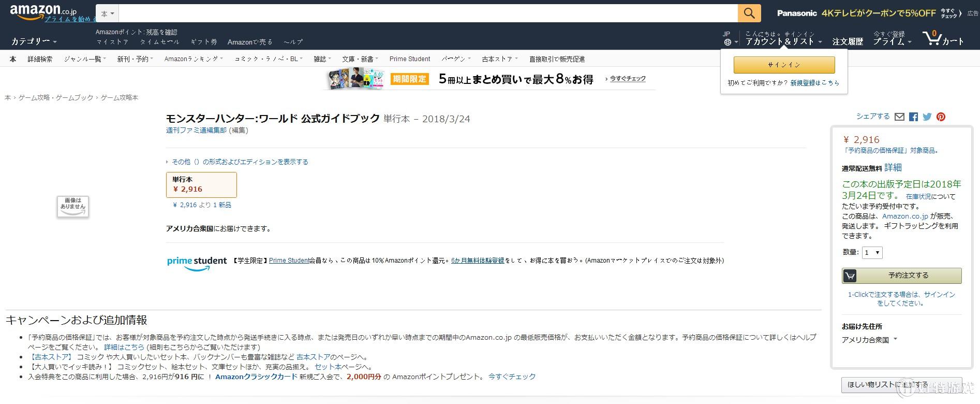Click ゲーム攻略・ゲームブック breadcrumb
Viewport: 980px width, 404px height.
[x=56, y=97]
